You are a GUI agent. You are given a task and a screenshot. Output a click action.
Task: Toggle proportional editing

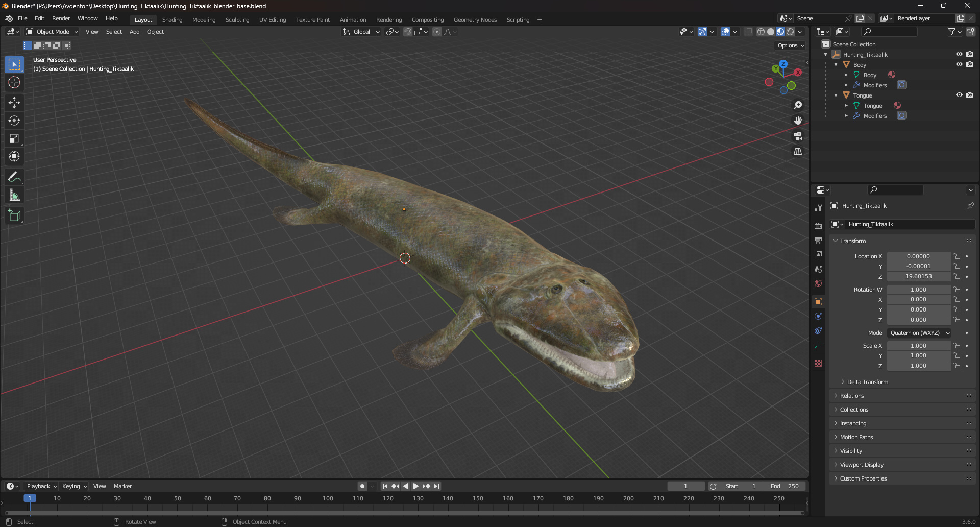(x=437, y=32)
